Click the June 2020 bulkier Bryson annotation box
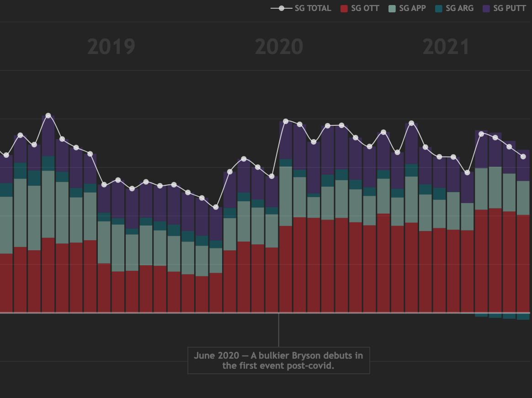The image size is (532, 398). [x=278, y=360]
